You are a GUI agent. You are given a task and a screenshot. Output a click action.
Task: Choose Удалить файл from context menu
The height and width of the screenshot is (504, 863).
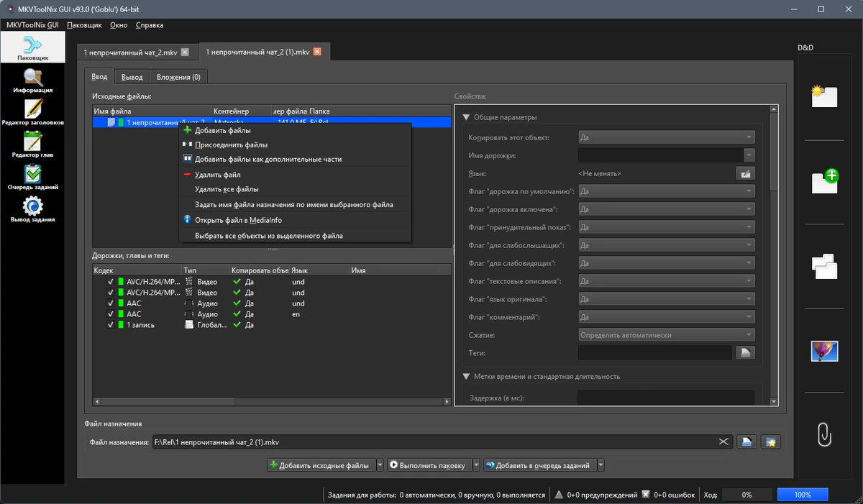(217, 175)
